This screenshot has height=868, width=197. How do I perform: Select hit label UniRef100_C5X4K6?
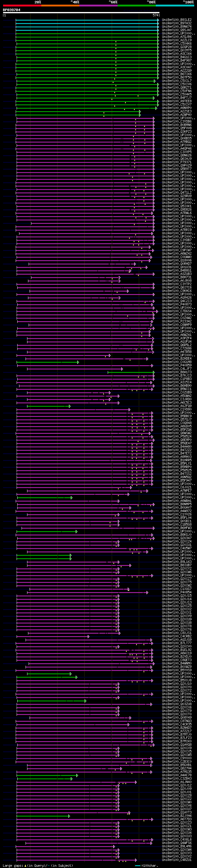tap(177, 43)
